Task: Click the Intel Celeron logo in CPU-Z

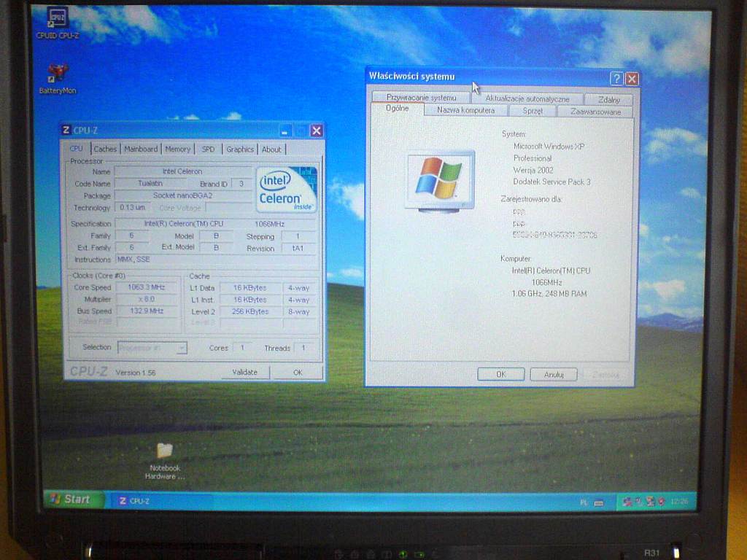Action: click(x=287, y=190)
